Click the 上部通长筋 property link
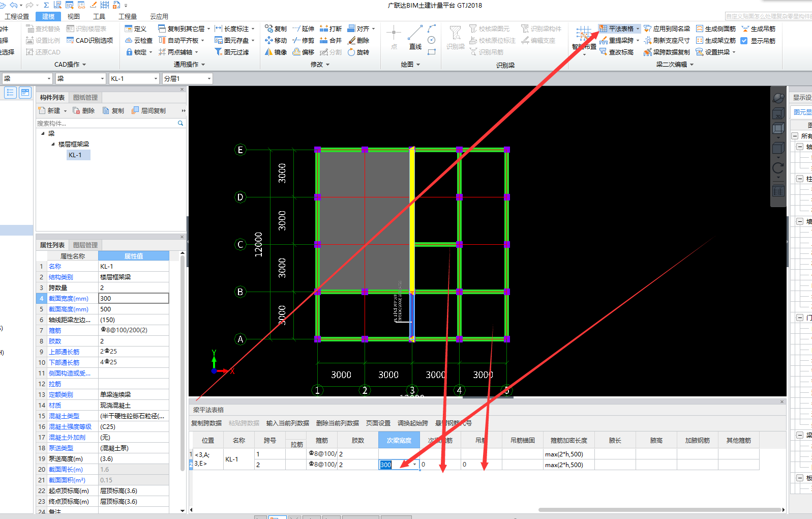 [x=64, y=352]
